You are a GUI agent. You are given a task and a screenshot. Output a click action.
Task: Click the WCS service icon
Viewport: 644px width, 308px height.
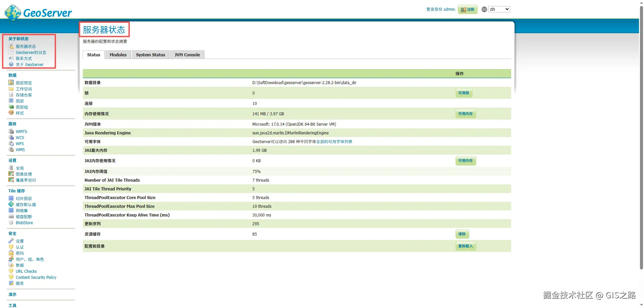11,137
